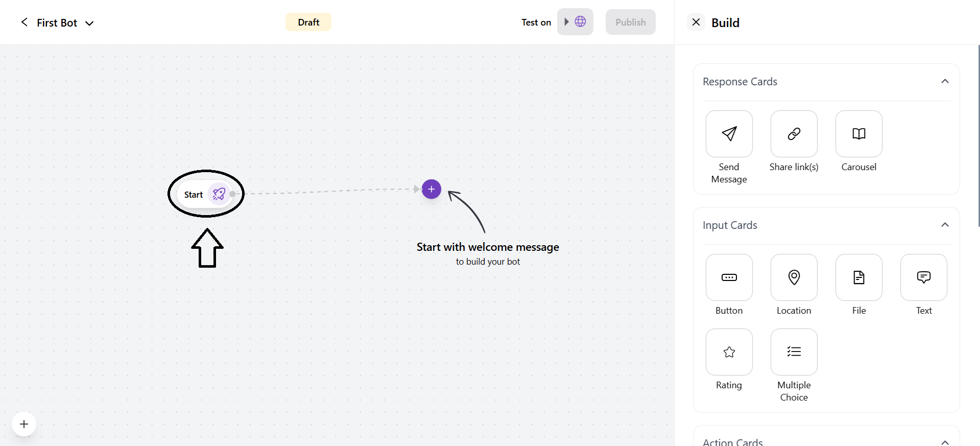980x446 pixels.
Task: Select the Carousel response card
Action: pos(858,134)
